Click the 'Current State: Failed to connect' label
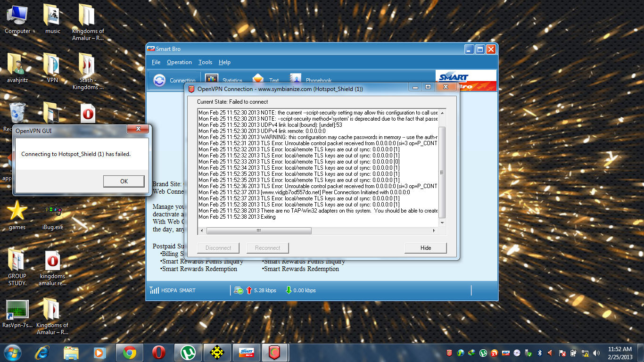Viewport: 644px width, 362px height. point(232,102)
